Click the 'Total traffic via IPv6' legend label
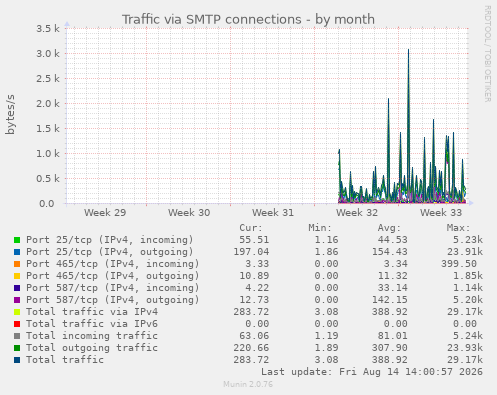The width and height of the screenshot is (497, 395). 92,324
